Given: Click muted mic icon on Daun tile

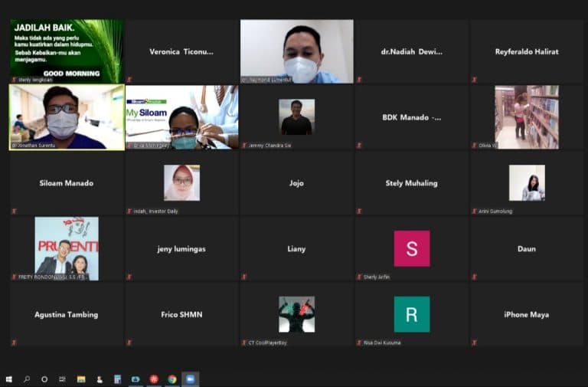Looking at the screenshot, I should pos(475,277).
